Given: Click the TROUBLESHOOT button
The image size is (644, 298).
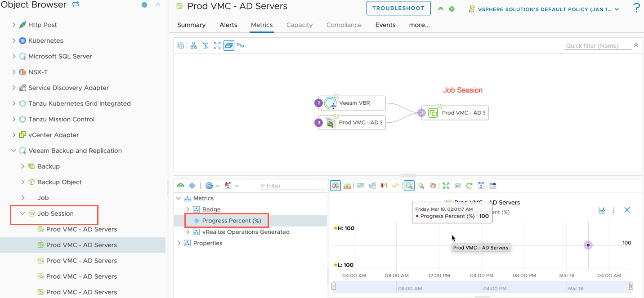Looking at the screenshot, I should coord(398,8).
